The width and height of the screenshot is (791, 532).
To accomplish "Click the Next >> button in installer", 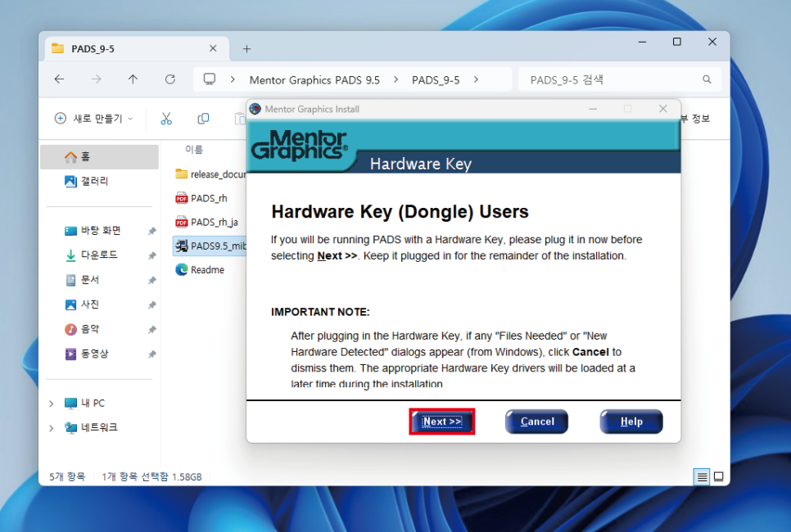I will pyautogui.click(x=442, y=422).
